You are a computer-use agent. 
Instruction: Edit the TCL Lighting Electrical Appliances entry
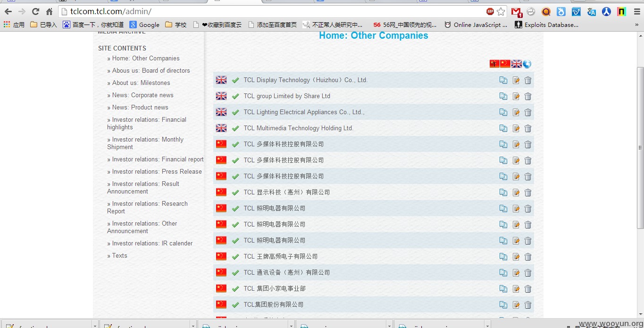coord(516,112)
